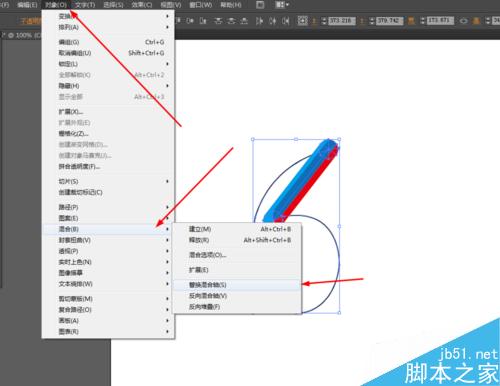Viewport: 500px width, 386px height.
Task: Open the 文字(T) Type menu
Action: click(85, 5)
